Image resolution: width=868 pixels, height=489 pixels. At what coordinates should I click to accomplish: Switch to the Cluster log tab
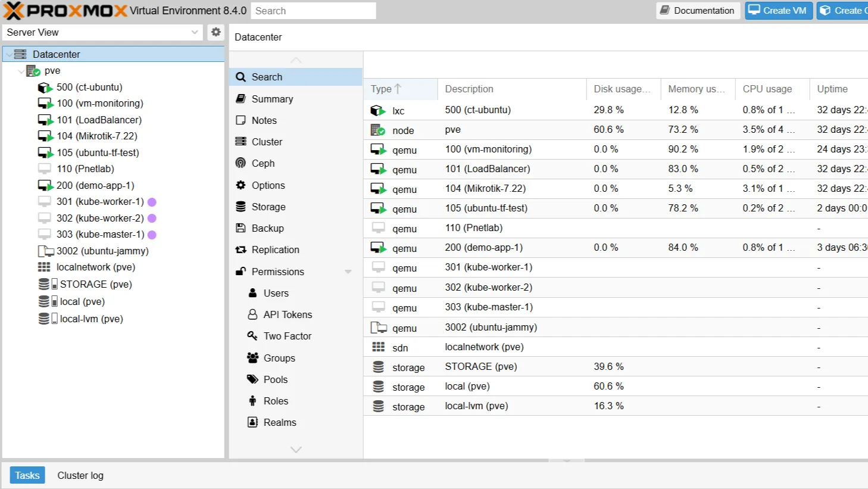(80, 475)
